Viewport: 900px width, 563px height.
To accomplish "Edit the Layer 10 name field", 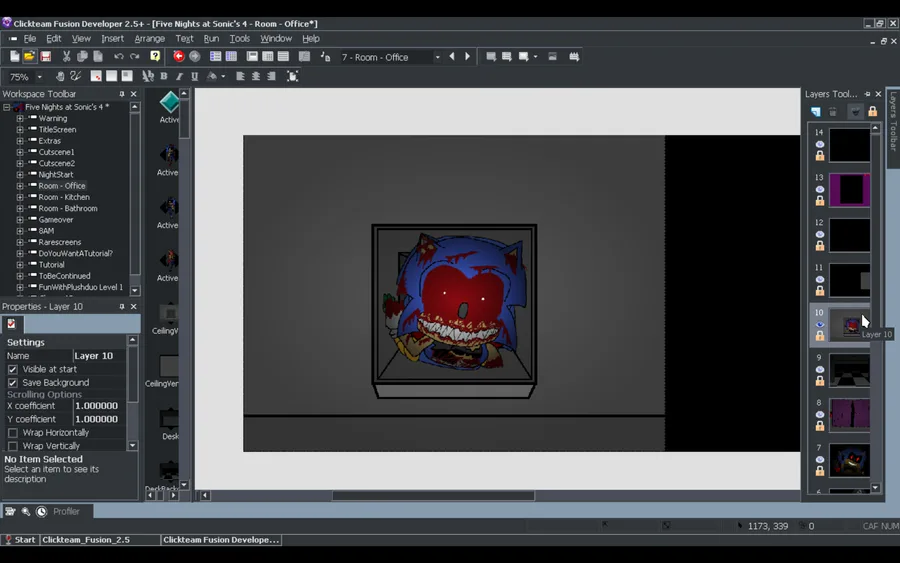I will tap(99, 356).
